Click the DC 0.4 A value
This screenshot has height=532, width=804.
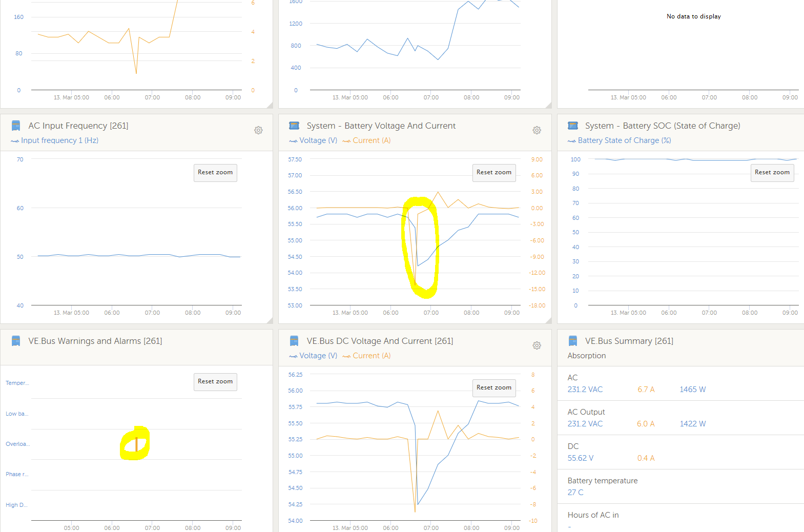click(646, 458)
